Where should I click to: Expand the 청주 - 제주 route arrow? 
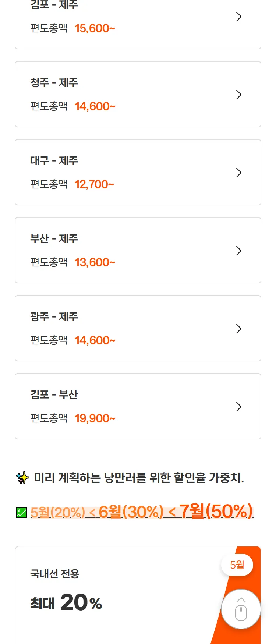239,95
